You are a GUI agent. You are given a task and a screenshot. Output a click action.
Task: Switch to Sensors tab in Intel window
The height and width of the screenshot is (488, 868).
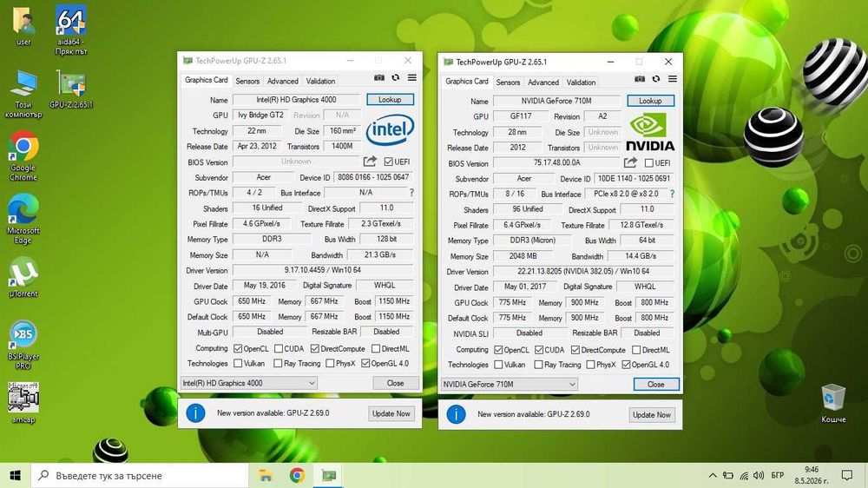tap(247, 81)
